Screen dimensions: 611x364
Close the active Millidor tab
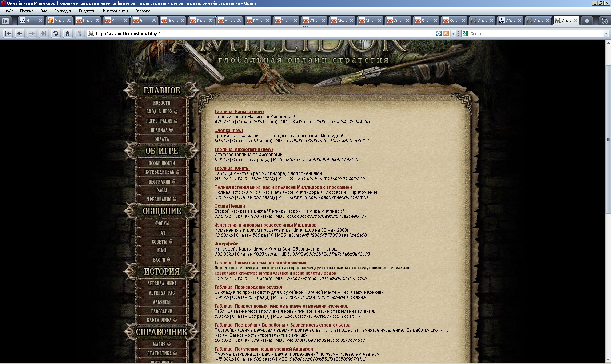(575, 20)
